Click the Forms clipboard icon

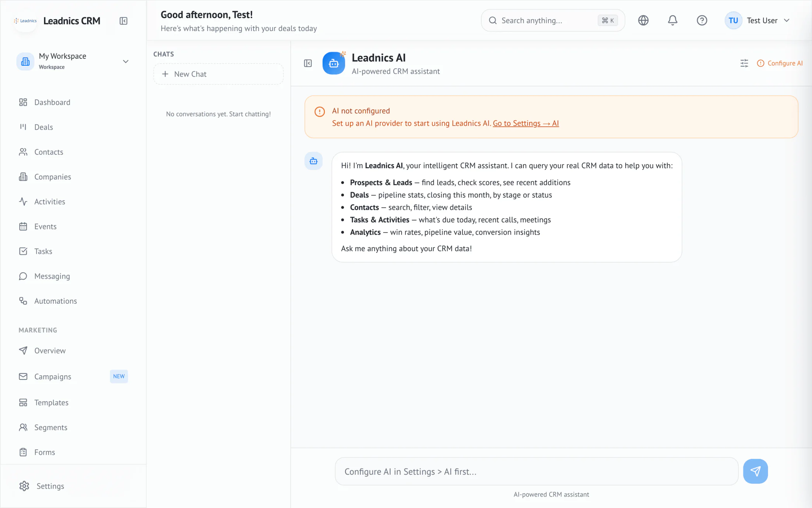(x=23, y=452)
